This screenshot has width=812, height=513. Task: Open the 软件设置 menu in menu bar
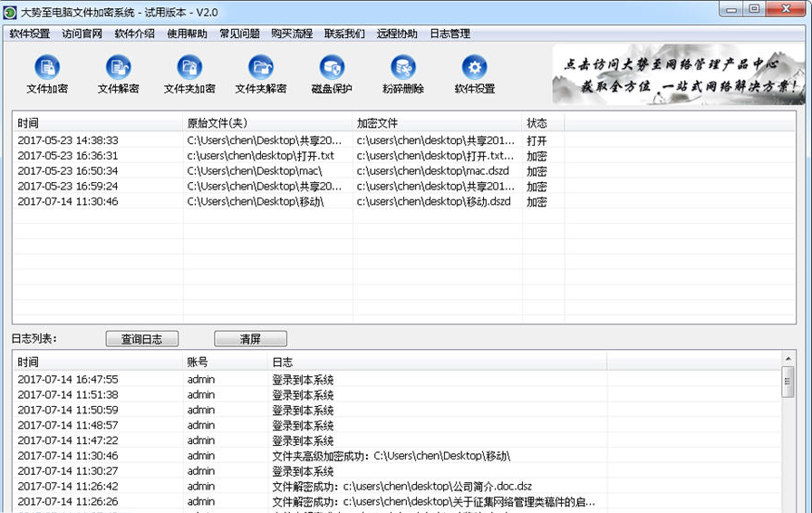(30, 34)
